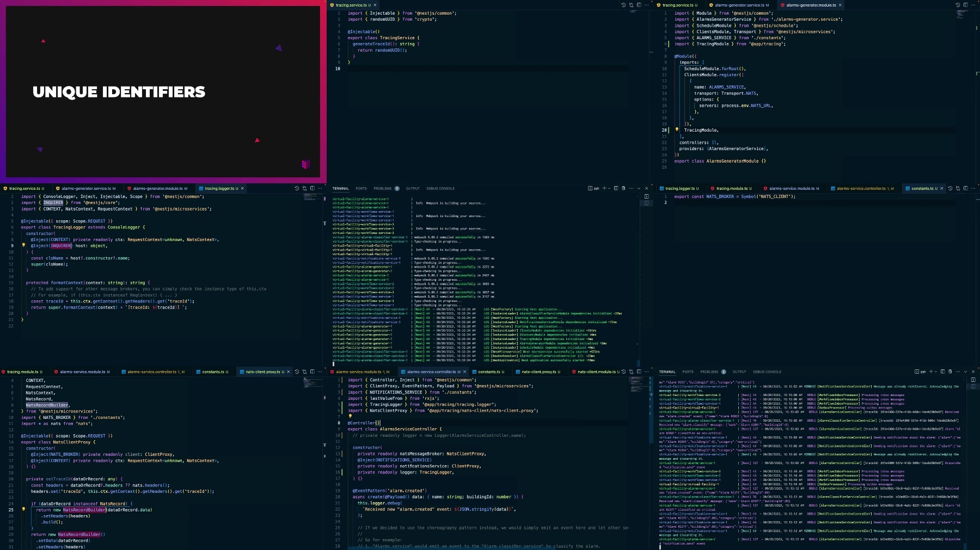980x550 pixels.
Task: Split the NATS_BROKER constants.ts editor right
Action: [x=965, y=188]
